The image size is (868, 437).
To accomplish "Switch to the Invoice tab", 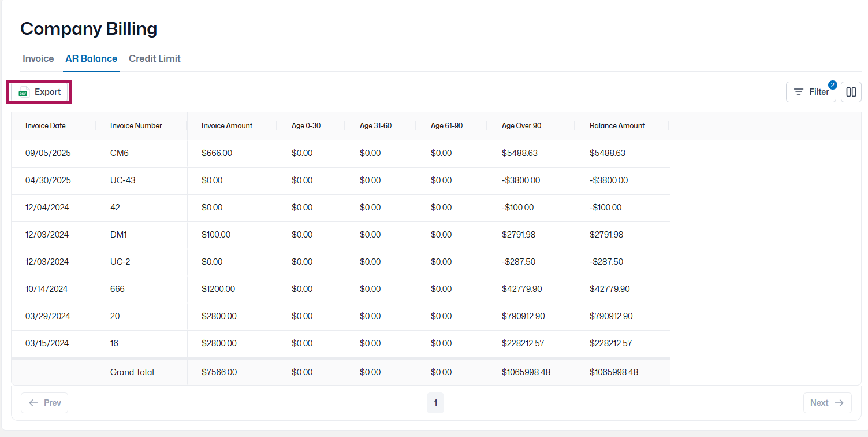I will [38, 58].
